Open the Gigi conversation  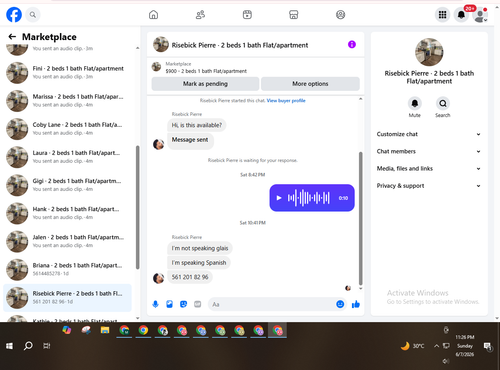coord(68,185)
